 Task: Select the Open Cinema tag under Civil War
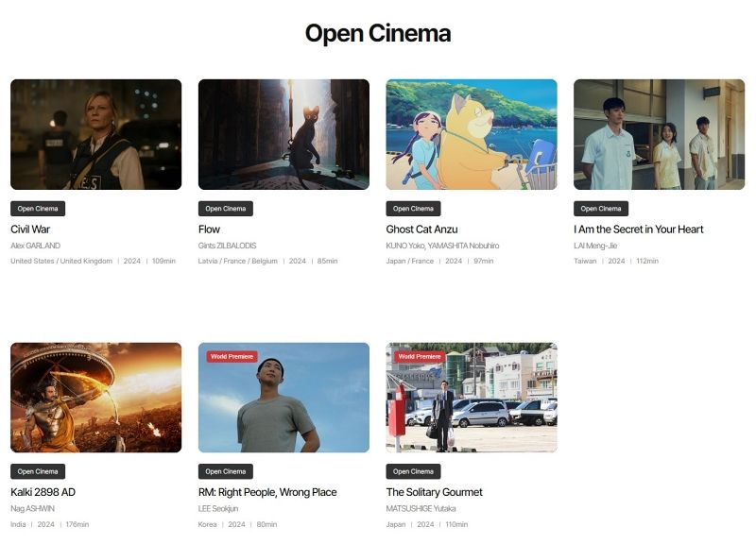(37, 208)
